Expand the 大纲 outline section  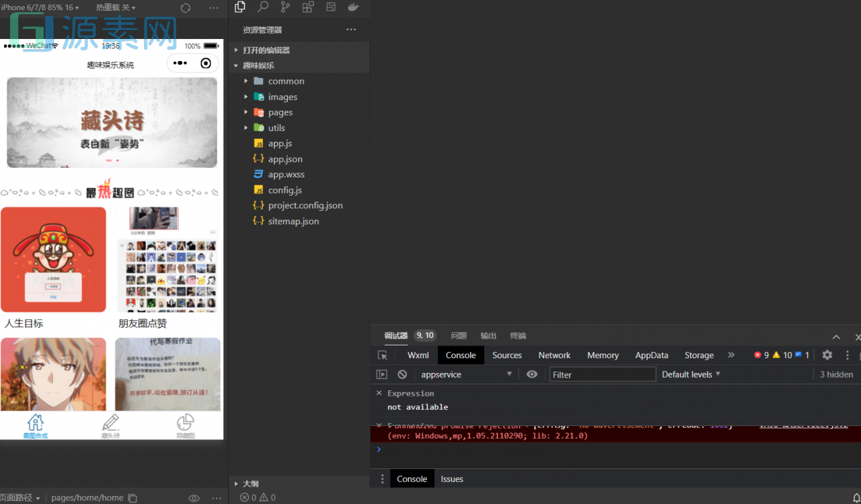250,484
